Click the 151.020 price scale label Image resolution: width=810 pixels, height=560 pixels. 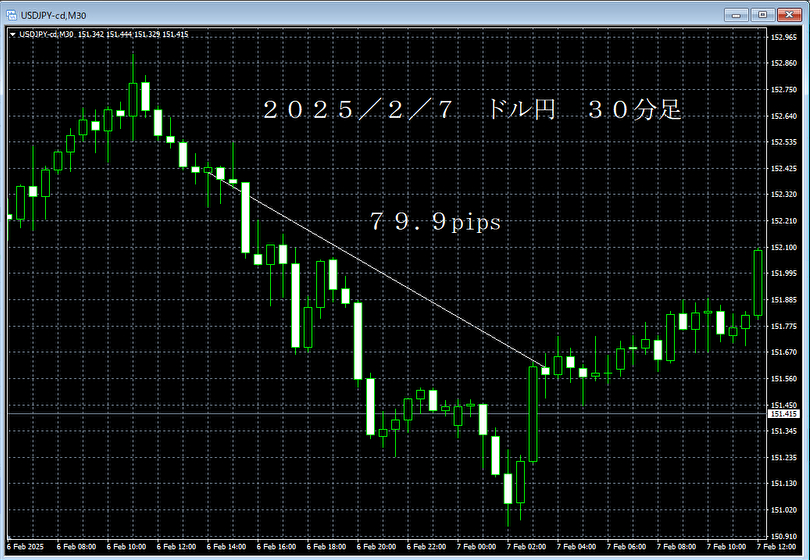click(784, 510)
